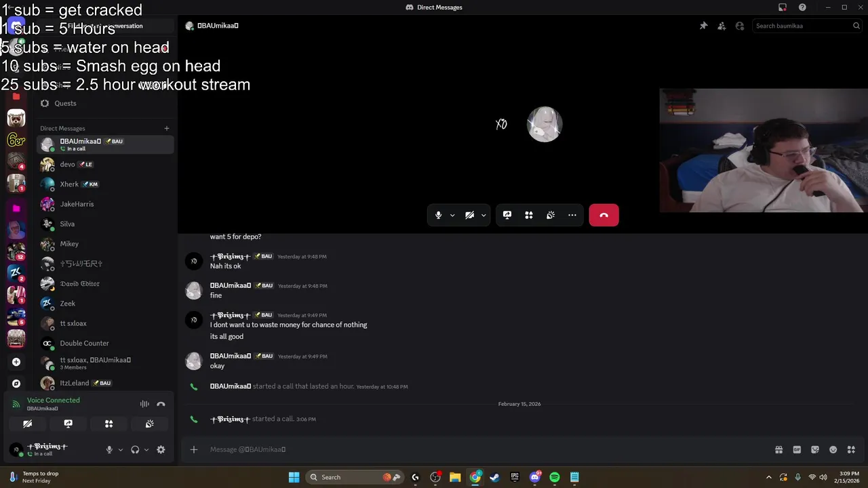Toggle noise suppression waveform icon in voice panel
This screenshot has height=488, width=868.
click(144, 404)
